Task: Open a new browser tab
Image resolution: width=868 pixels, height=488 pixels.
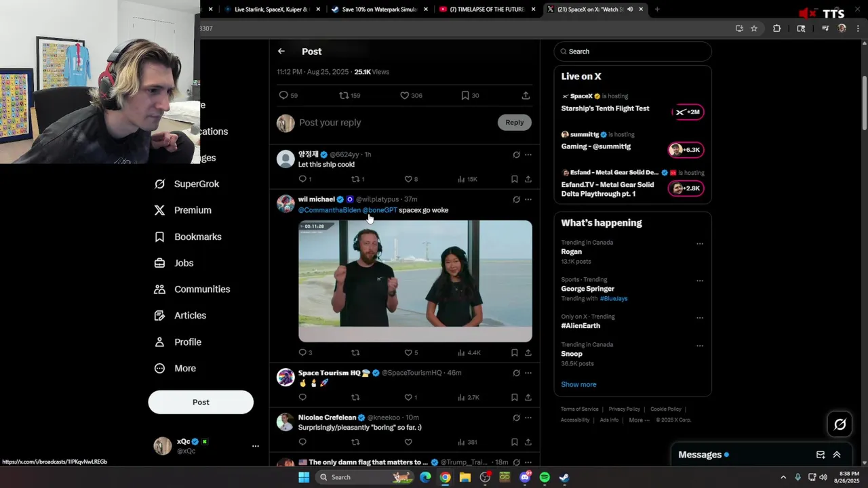Action: tap(656, 9)
